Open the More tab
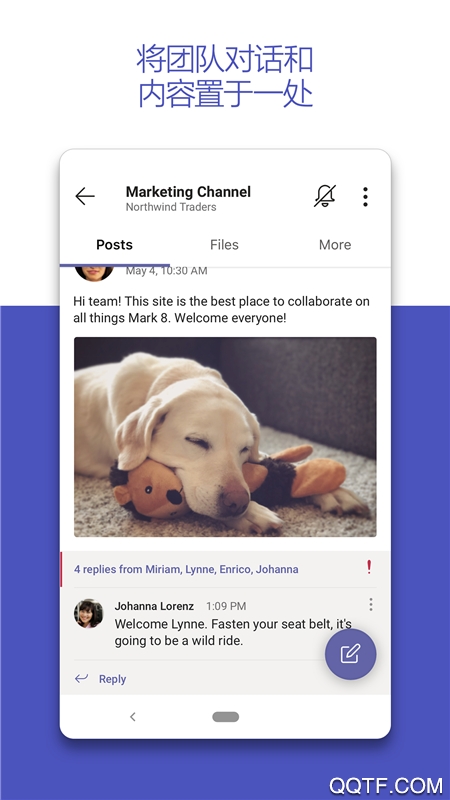The width and height of the screenshot is (450, 800). pyautogui.click(x=335, y=245)
